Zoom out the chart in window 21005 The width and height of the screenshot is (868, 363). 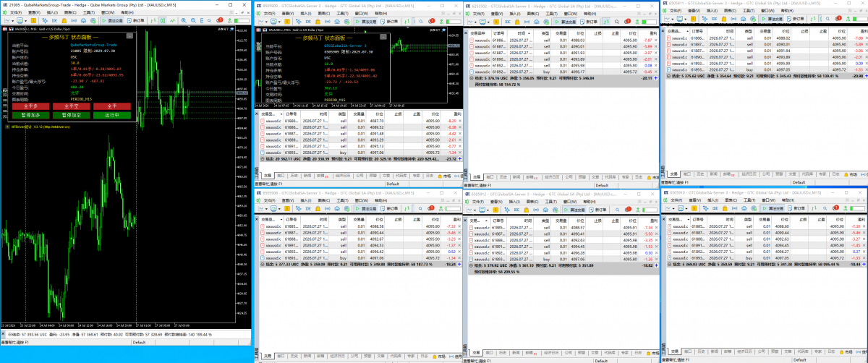click(193, 20)
